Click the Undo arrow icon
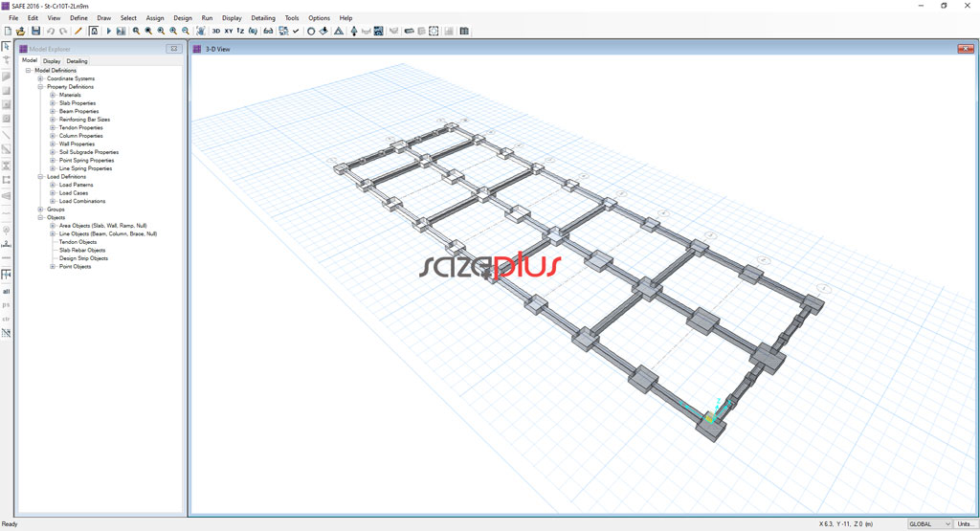The image size is (980, 531). pyautogui.click(x=51, y=31)
